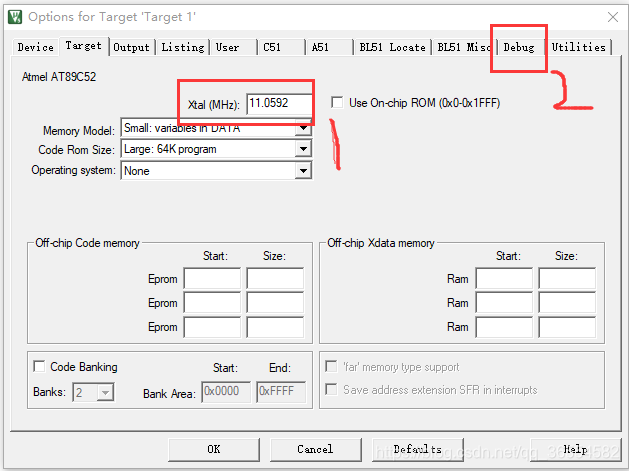629x471 pixels.
Task: Enable the Code Banking checkbox
Action: [x=39, y=366]
